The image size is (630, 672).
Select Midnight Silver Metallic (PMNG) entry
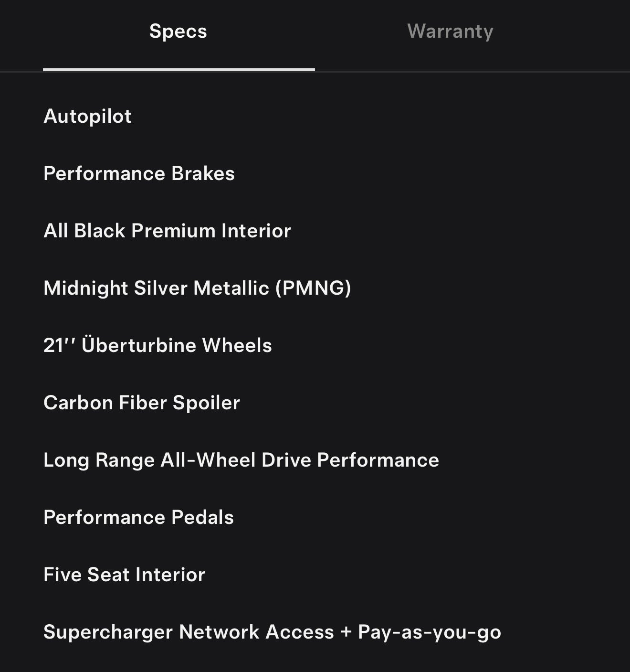tap(197, 288)
